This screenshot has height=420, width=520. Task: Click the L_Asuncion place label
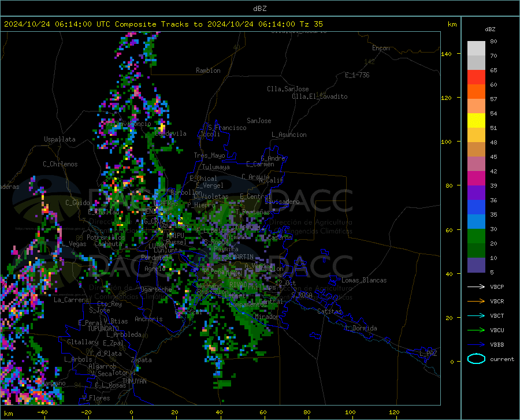click(289, 135)
